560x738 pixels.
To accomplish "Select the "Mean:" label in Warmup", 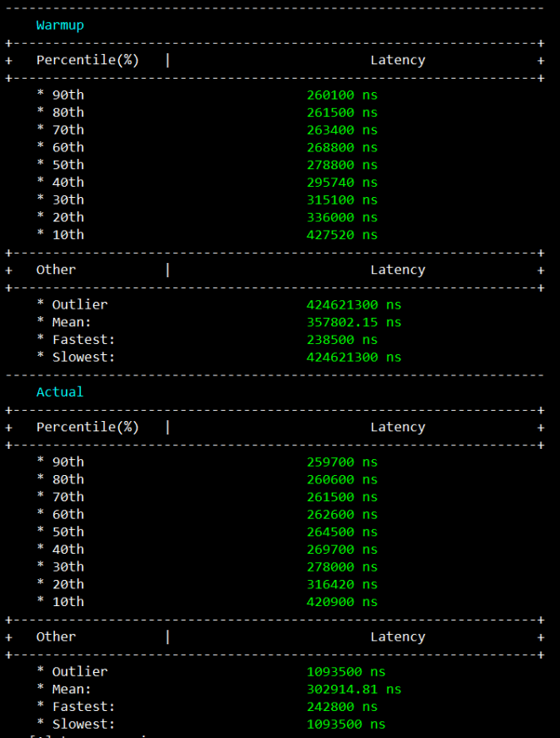I will click(72, 322).
